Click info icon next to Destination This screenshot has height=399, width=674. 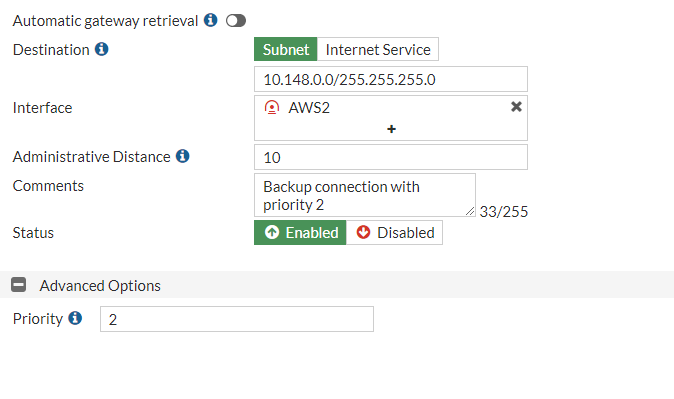coord(101,49)
